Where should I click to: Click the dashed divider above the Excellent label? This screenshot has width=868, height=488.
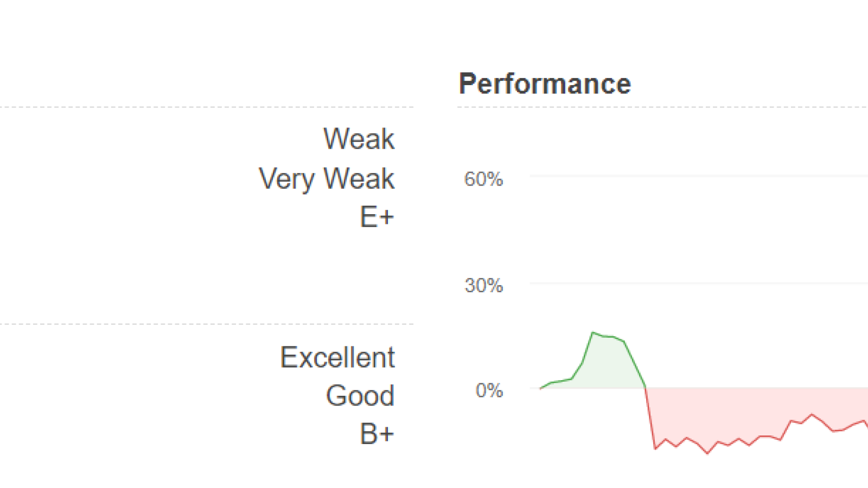tap(207, 324)
